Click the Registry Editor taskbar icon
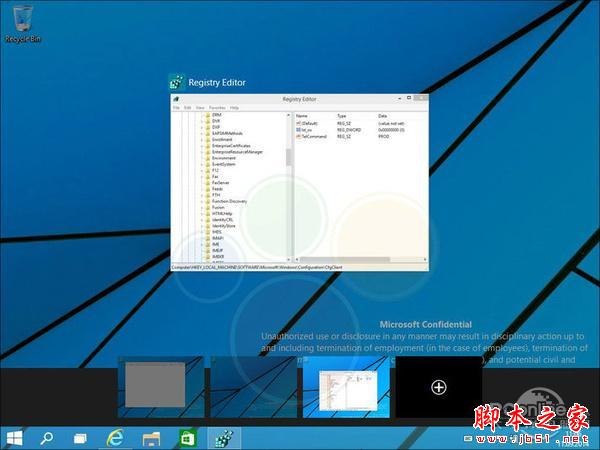 pyautogui.click(x=224, y=439)
